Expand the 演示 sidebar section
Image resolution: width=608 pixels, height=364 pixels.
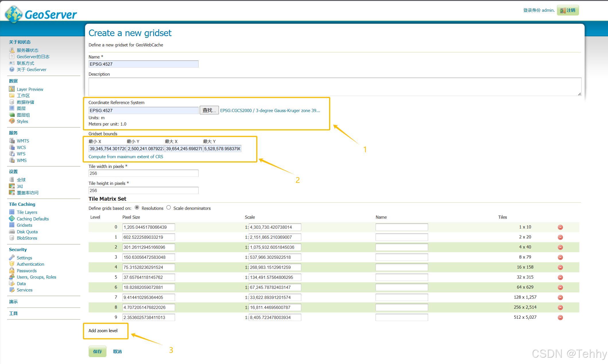click(13, 302)
